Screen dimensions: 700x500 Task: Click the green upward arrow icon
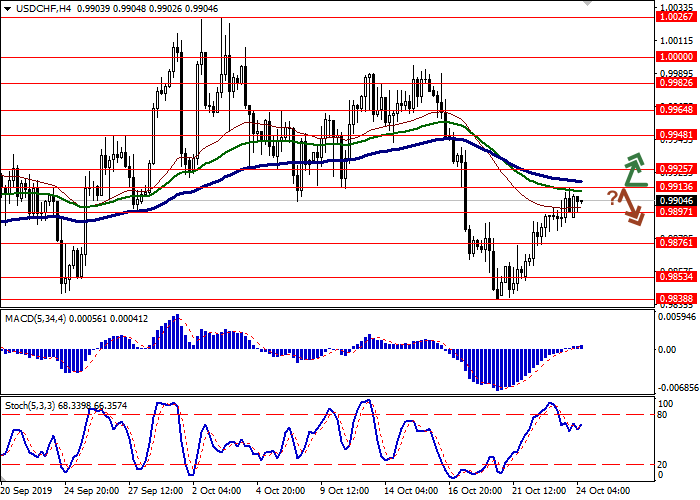pyautogui.click(x=632, y=171)
